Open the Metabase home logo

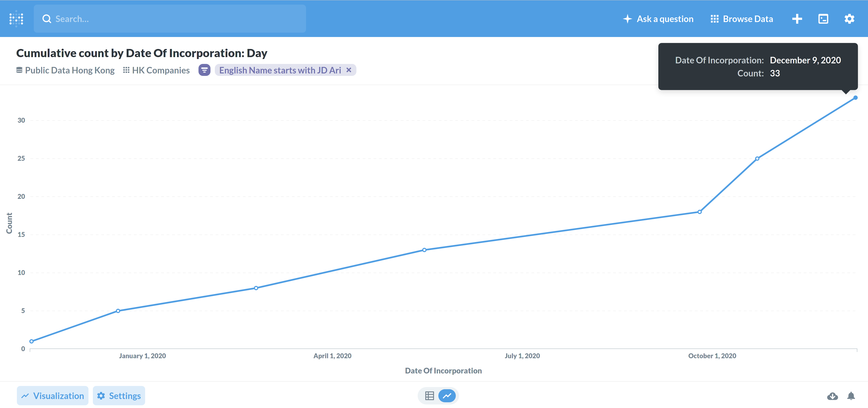pos(16,18)
